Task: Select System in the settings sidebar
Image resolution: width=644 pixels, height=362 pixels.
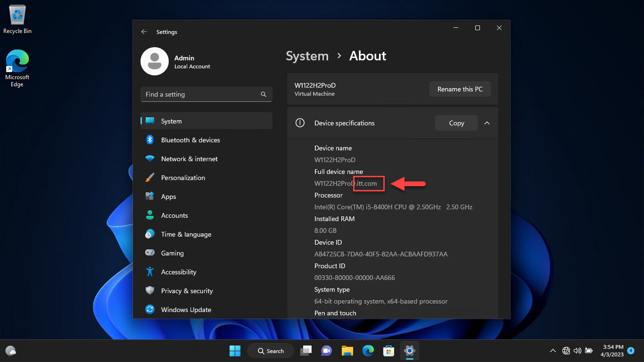Action: click(171, 121)
